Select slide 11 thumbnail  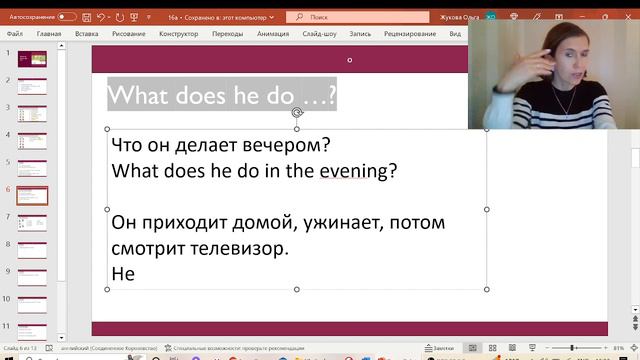coord(32,332)
